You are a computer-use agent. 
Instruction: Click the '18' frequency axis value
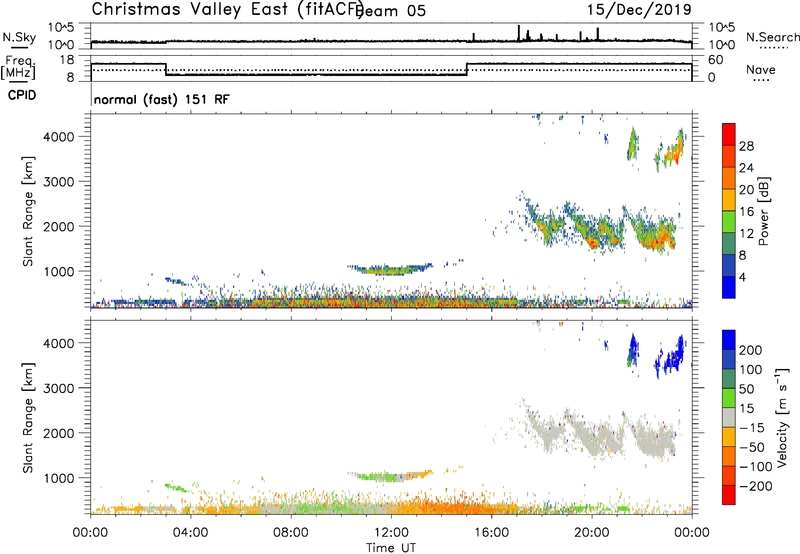pos(66,60)
